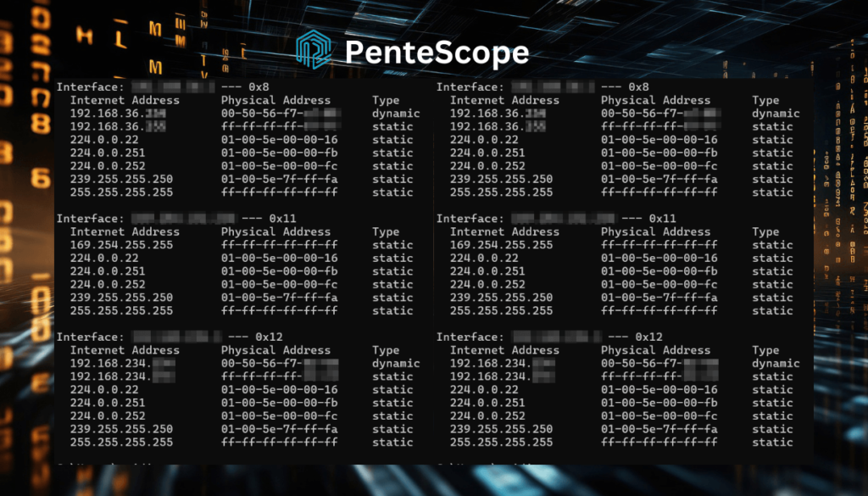This screenshot has width=868, height=496.
Task: Click 'Internet Address' column header in right 0x8 table
Action: point(504,100)
